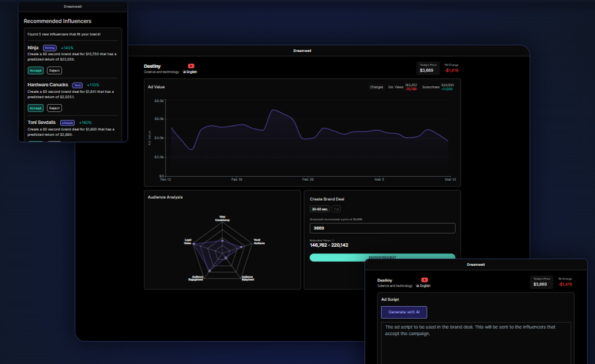Click the Create Brand Deal heading
The image size is (595, 364).
327,199
